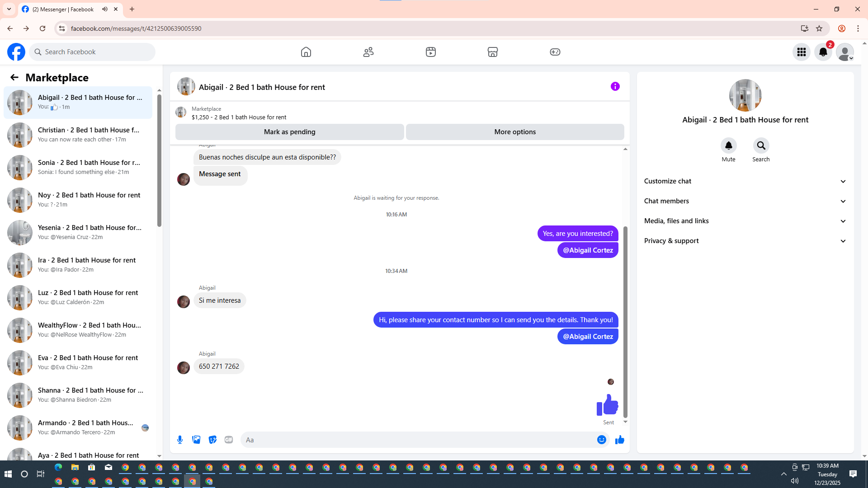
Task: Bookmark this page with star icon
Action: pyautogui.click(x=819, y=28)
